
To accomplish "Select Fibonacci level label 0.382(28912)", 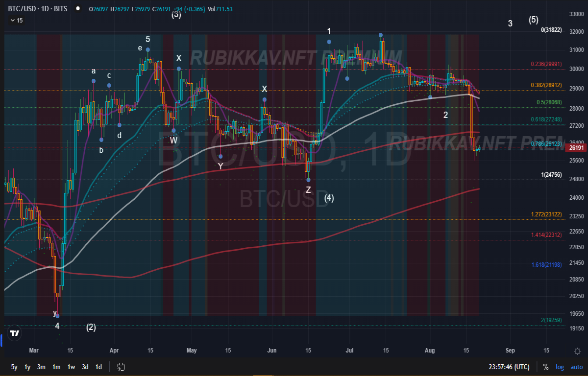I will [546, 85].
